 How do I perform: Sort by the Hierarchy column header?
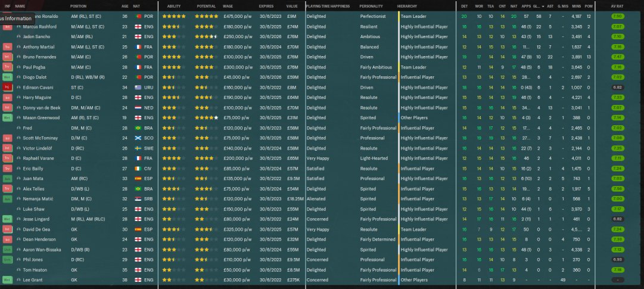[x=407, y=7]
